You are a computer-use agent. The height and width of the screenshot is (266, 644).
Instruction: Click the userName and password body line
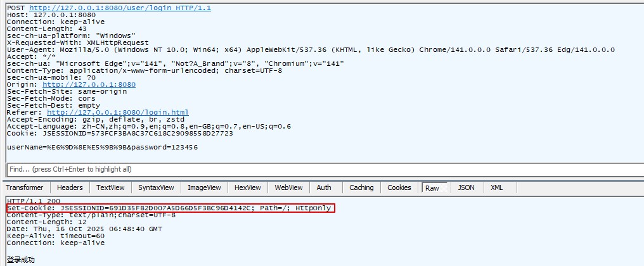pyautogui.click(x=102, y=147)
